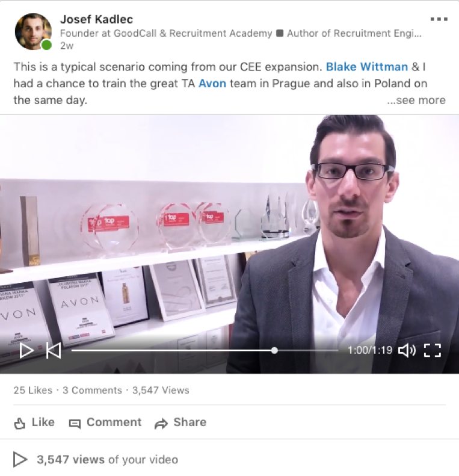Expand post text with see more
459x476 pixels.
point(416,100)
